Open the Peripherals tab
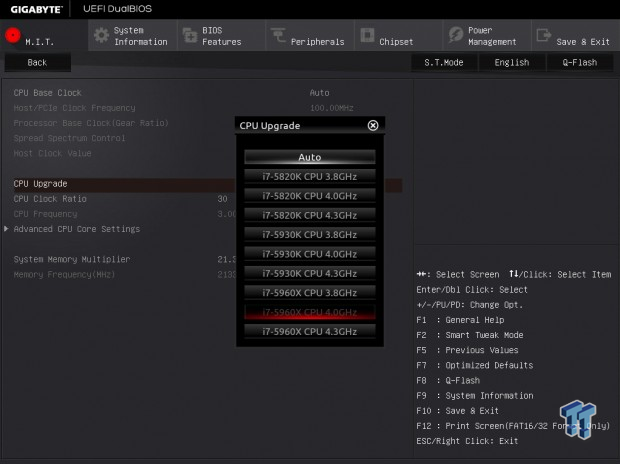The width and height of the screenshot is (620, 464). coord(310,36)
